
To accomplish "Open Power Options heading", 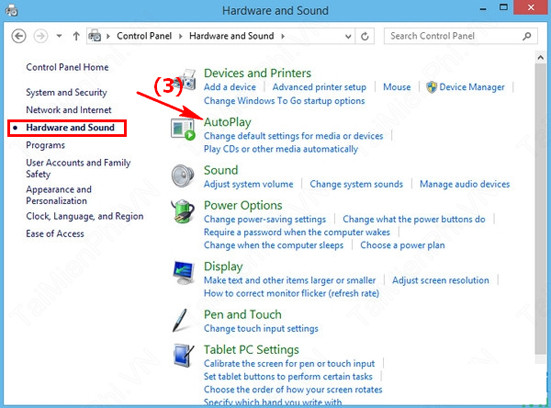I will (x=243, y=205).
